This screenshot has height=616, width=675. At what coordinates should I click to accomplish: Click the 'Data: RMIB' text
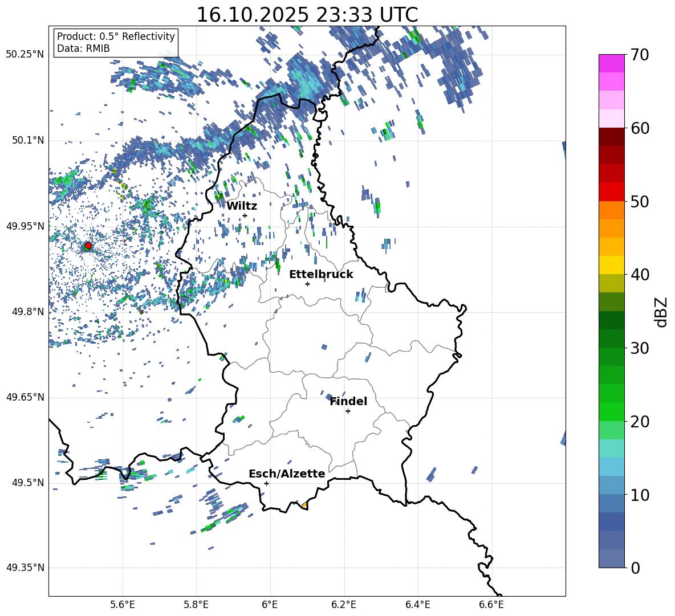tap(83, 48)
